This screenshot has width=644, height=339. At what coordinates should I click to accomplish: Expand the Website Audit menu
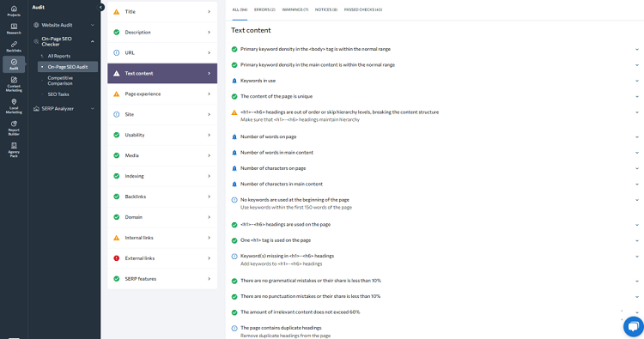coord(64,25)
